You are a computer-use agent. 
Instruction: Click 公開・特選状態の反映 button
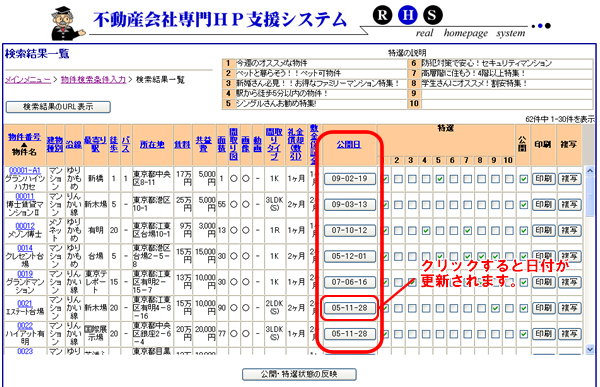click(x=299, y=374)
